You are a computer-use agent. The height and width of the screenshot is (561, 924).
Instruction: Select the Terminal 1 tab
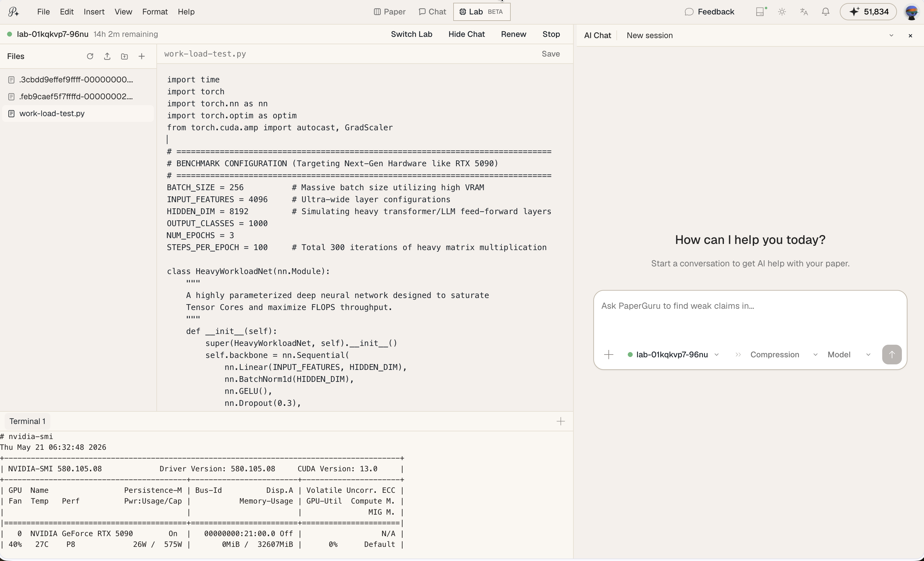pos(27,422)
